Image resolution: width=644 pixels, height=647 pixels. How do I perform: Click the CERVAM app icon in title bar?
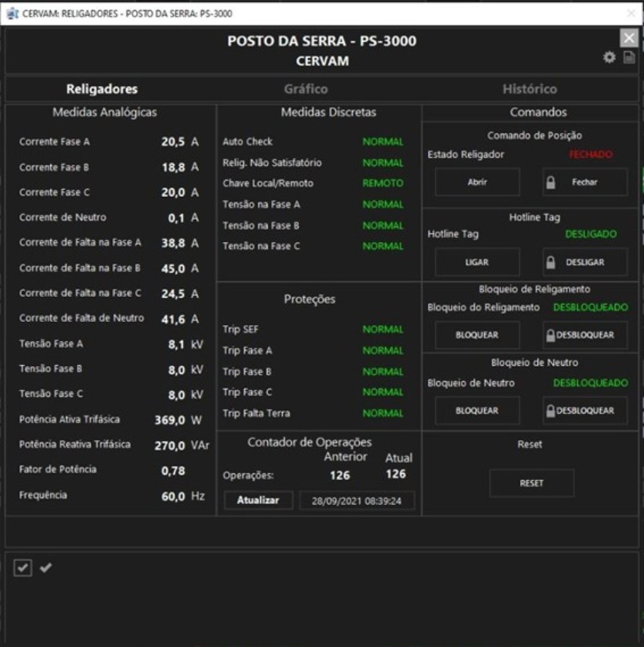coord(11,13)
